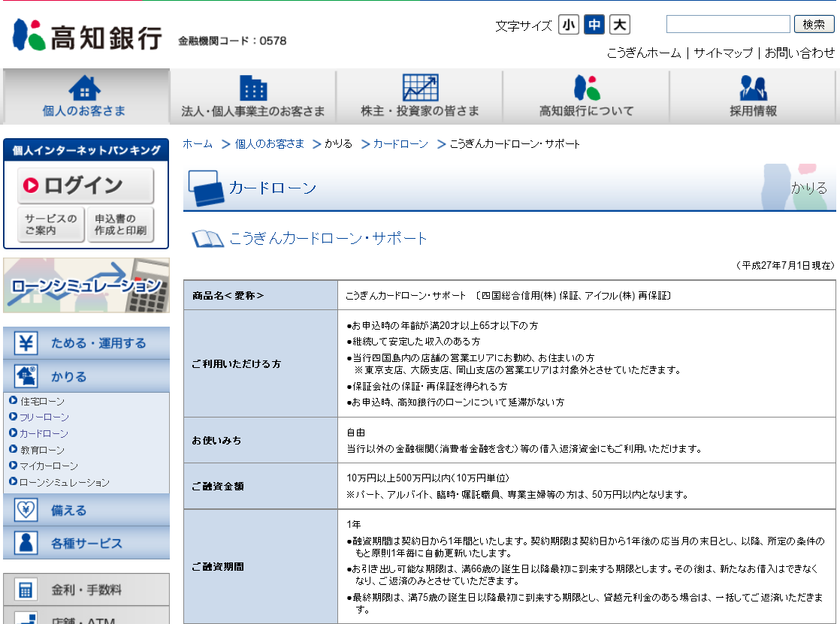Open the 備える sidebar menu
This screenshot has height=624, width=840.
coord(86,510)
